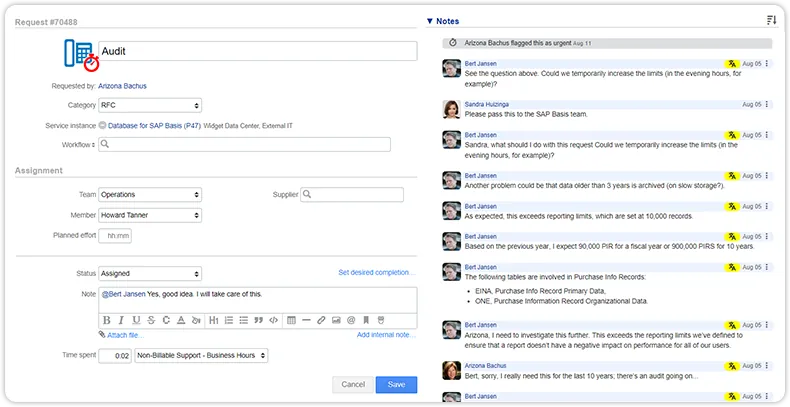The height and width of the screenshot is (407, 790).
Task: Save the request
Action: 397,384
